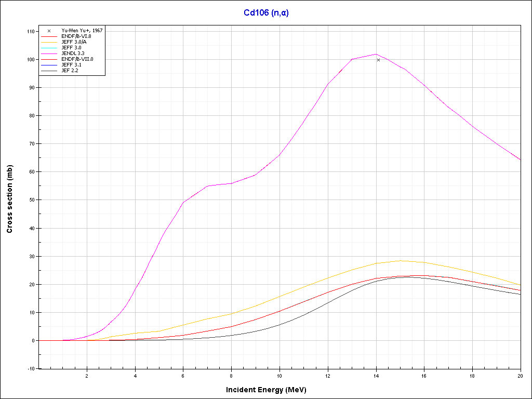This screenshot has width=532, height=399.
Task: Click the Cross section (mb) axis label
Action: pos(10,199)
